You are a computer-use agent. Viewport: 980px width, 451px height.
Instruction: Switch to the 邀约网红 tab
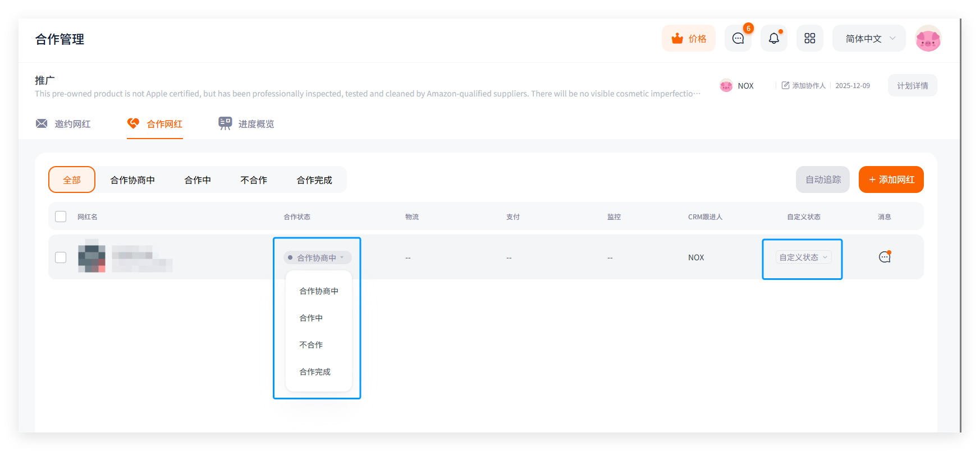tap(63, 124)
